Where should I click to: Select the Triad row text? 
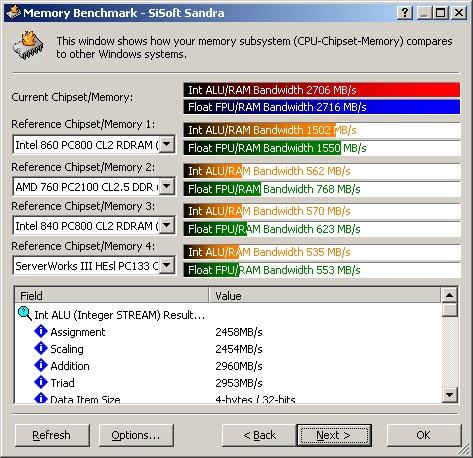pyautogui.click(x=63, y=383)
